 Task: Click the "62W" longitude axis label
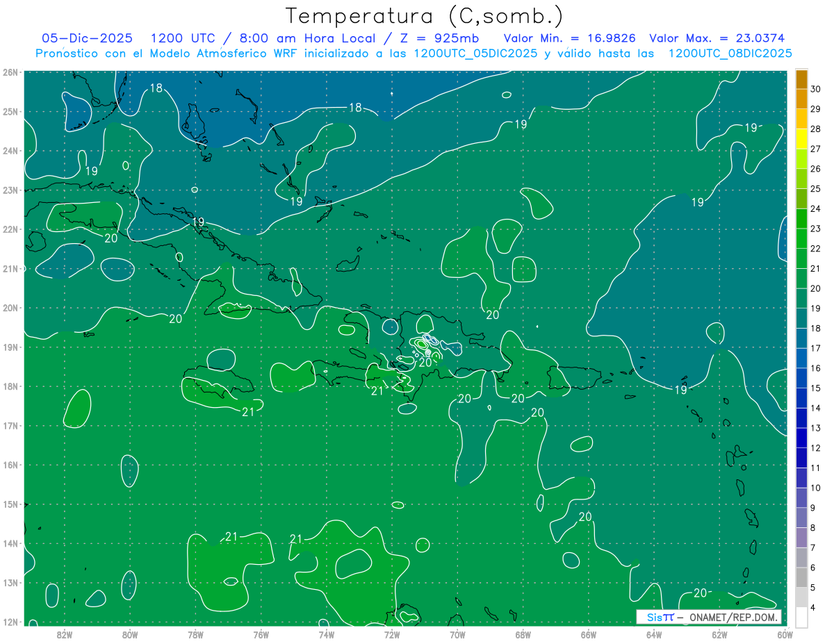coord(719,634)
